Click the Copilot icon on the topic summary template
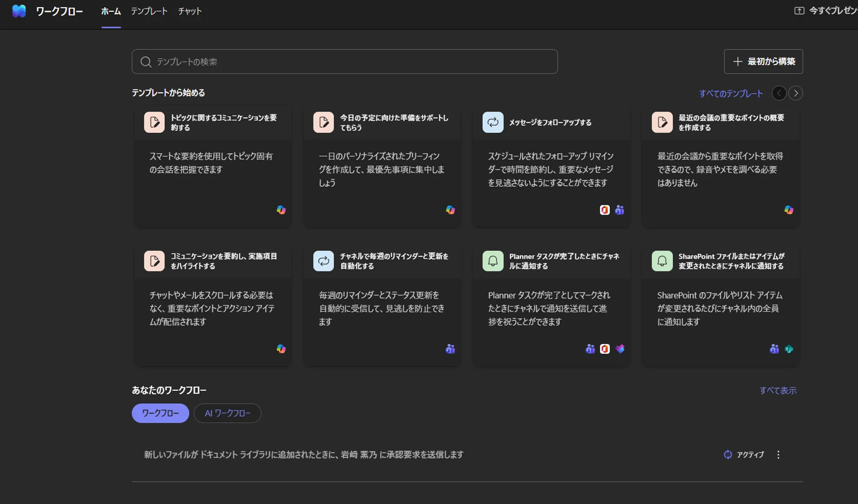Screen dimensions: 858x504 tap(281, 210)
